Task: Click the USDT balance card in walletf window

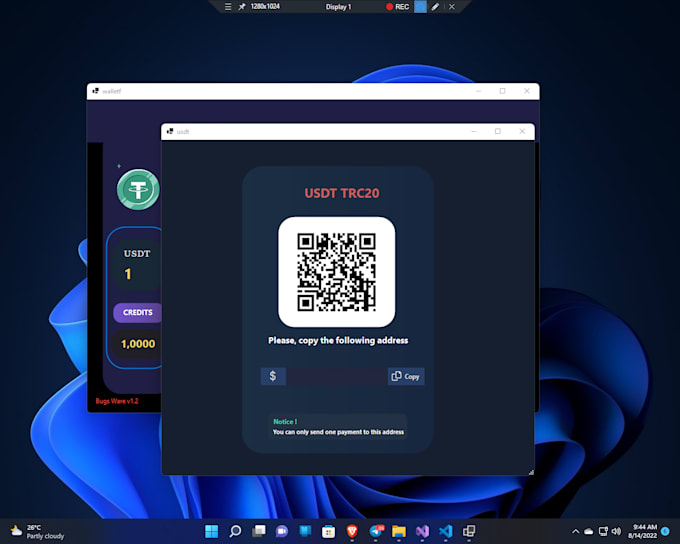Action: click(x=137, y=265)
